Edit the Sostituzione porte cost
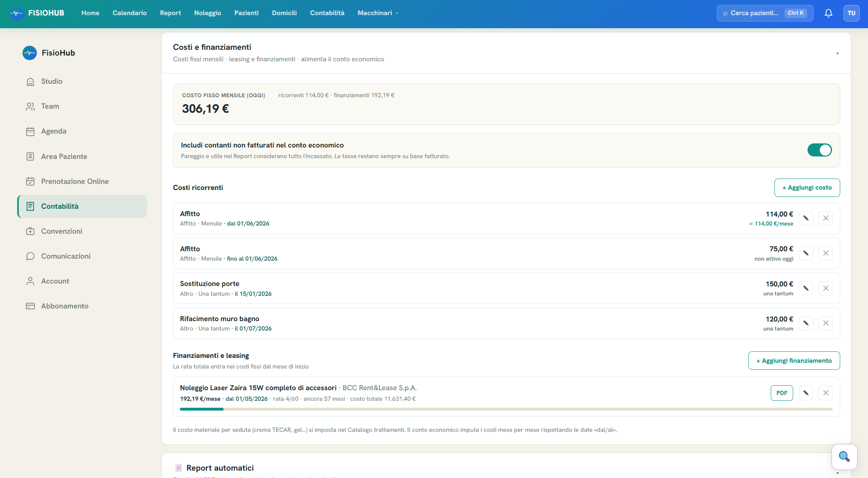The height and width of the screenshot is (478, 868). [x=806, y=288]
